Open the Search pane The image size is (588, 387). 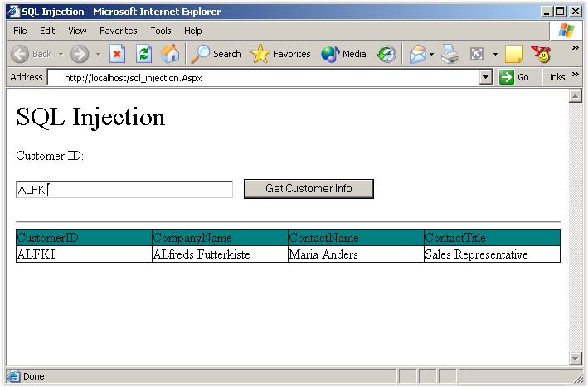pos(216,54)
